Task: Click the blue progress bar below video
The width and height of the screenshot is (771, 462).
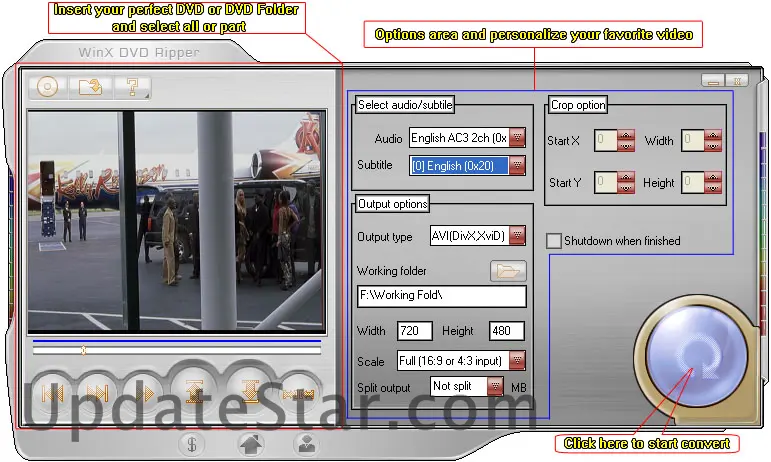Action: (x=177, y=340)
